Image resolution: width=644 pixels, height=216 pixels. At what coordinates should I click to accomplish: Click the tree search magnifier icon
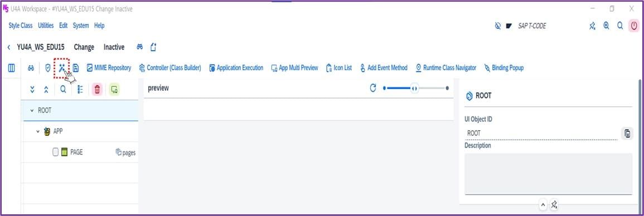pyautogui.click(x=63, y=89)
